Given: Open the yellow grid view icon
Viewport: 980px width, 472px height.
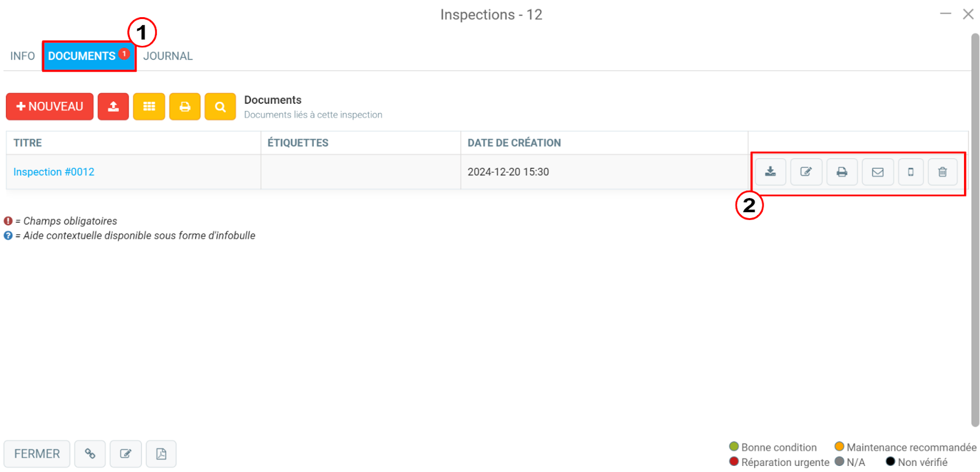Looking at the screenshot, I should [x=149, y=107].
